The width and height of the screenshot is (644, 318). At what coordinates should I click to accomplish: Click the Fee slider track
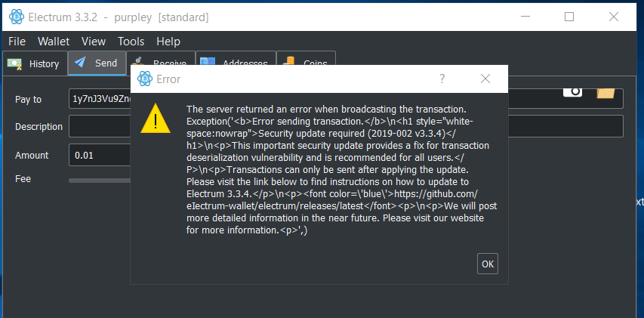pyautogui.click(x=98, y=180)
